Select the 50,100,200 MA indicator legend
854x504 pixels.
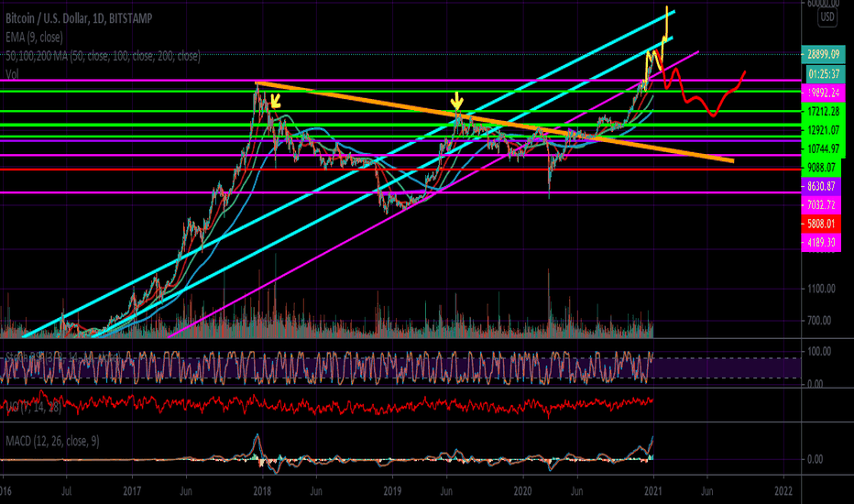coord(103,56)
